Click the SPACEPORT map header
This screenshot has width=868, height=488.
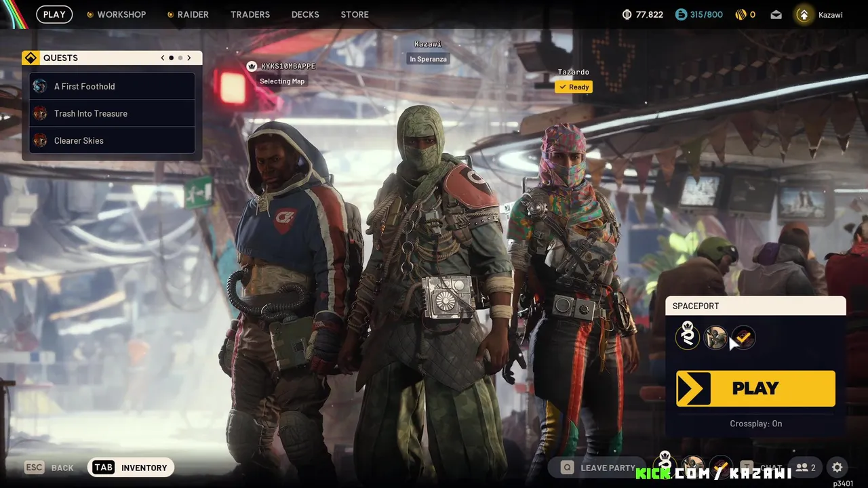coord(755,306)
